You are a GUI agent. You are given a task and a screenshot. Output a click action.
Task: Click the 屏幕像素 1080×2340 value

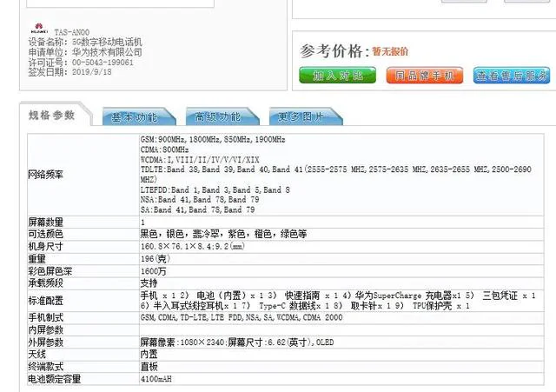237,342
